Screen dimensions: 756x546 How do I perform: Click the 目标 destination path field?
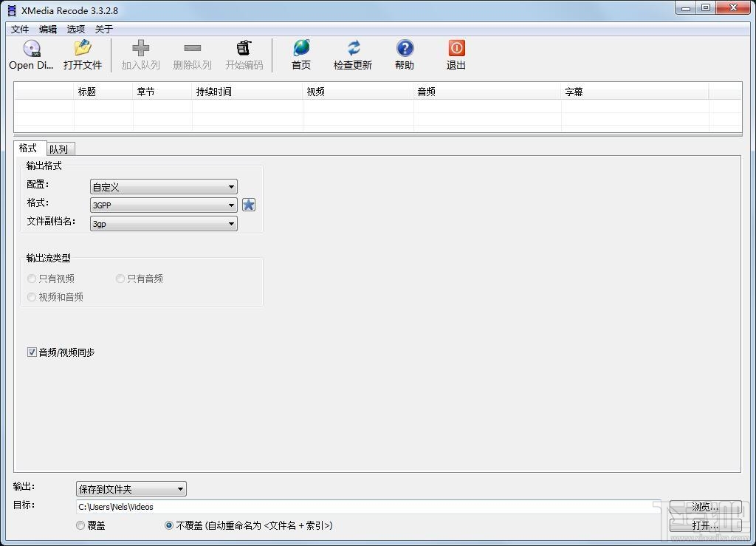pyautogui.click(x=295, y=507)
